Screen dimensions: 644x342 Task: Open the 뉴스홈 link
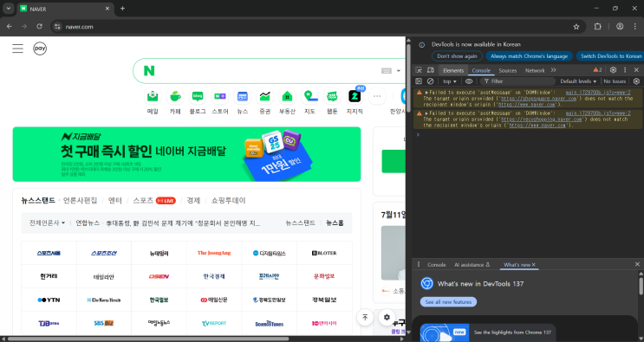click(335, 223)
